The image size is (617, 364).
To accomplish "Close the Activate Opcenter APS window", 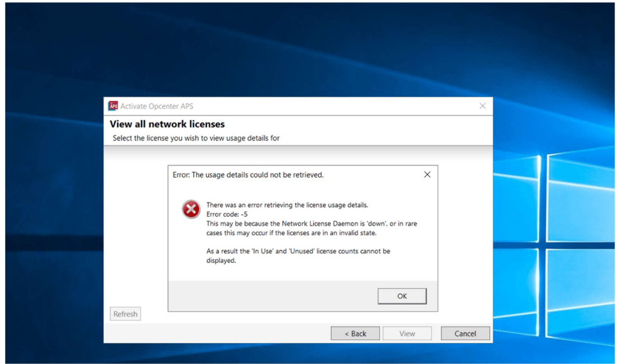I will point(482,105).
